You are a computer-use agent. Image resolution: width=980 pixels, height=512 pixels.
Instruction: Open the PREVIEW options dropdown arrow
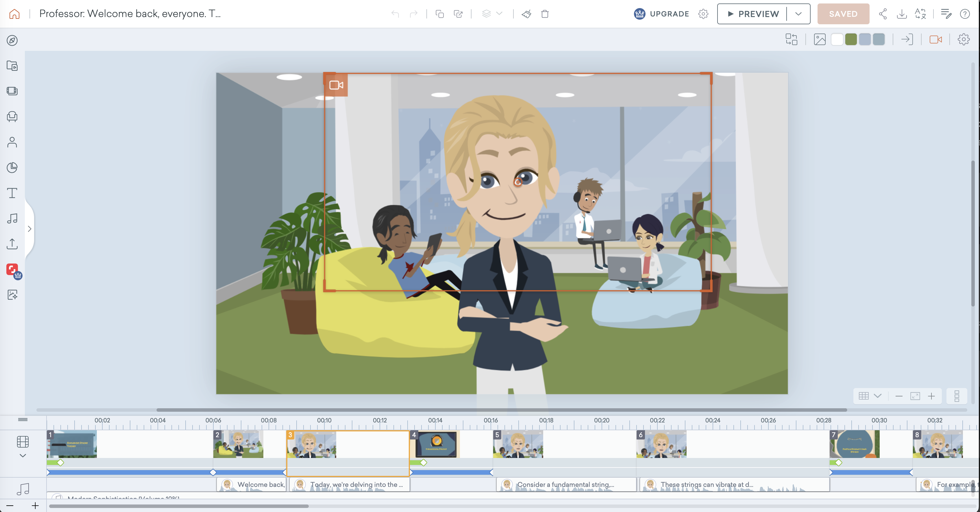pos(798,14)
